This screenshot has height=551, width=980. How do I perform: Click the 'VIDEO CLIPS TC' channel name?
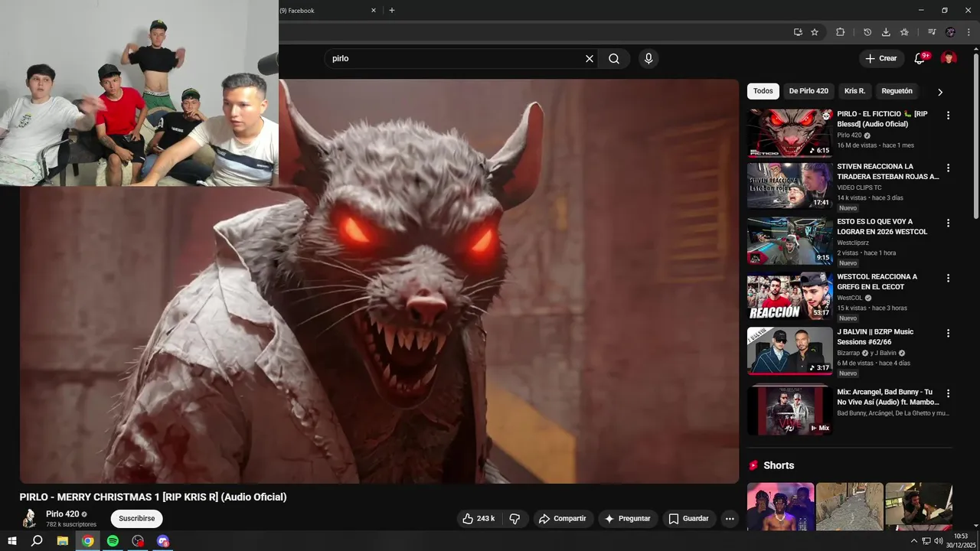tap(859, 187)
